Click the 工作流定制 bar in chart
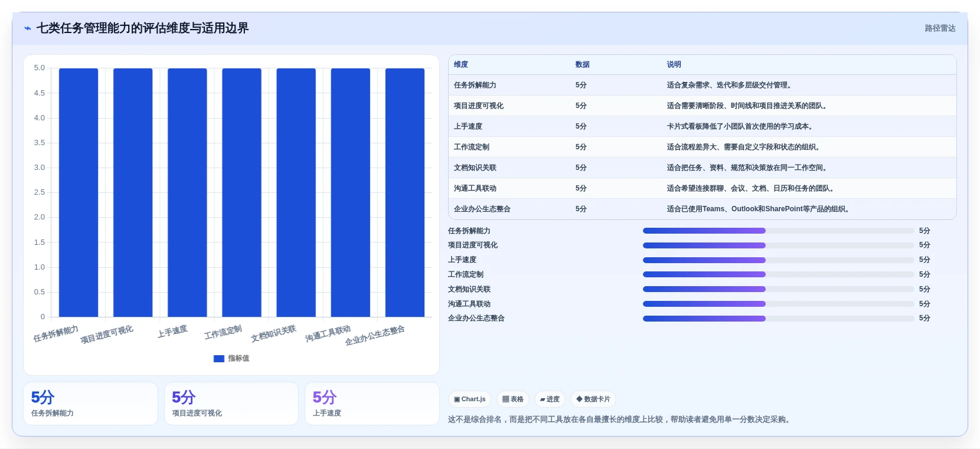This screenshot has height=449, width=980. (x=241, y=192)
